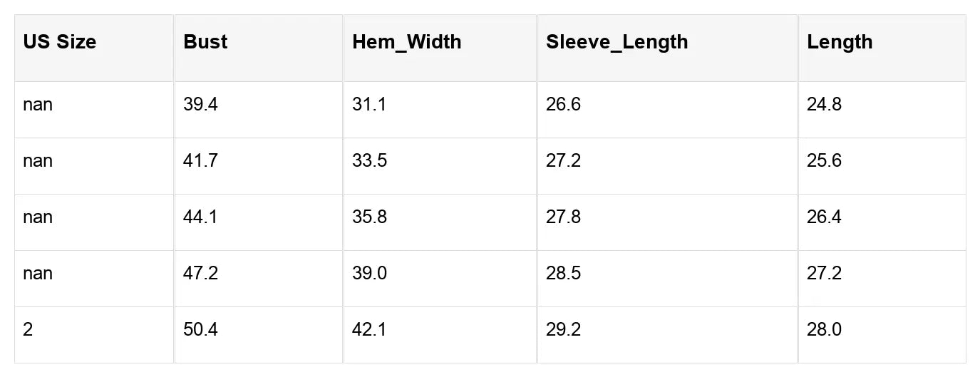980x377 pixels.
Task: Select the Hem_Width cell showing 39.0
Action: (369, 274)
